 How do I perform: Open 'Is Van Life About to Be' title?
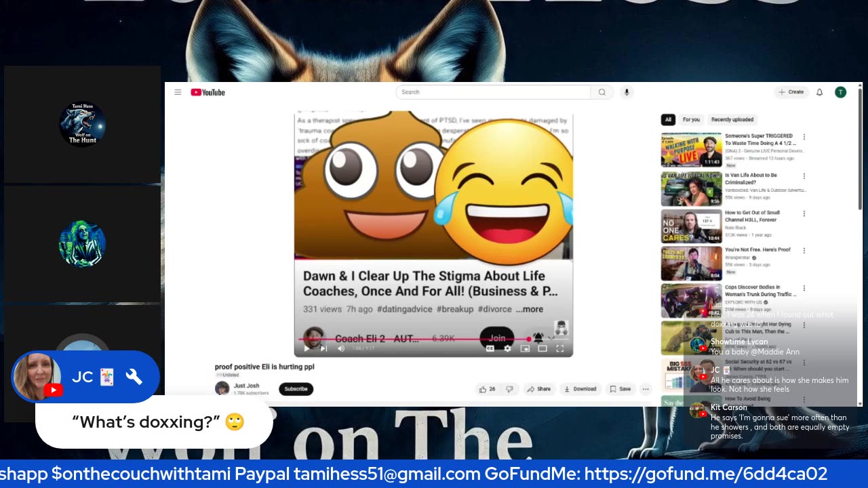751,179
